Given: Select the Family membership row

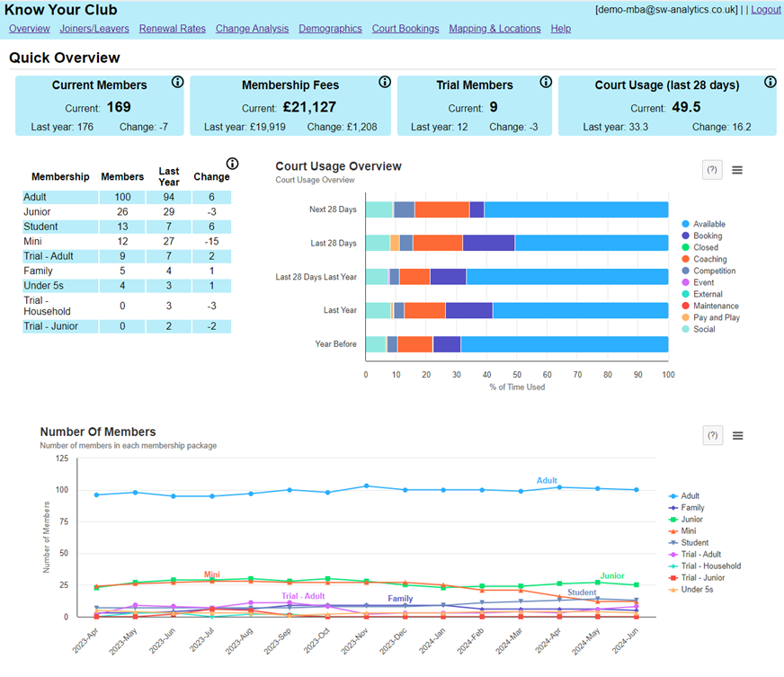Looking at the screenshot, I should [127, 271].
